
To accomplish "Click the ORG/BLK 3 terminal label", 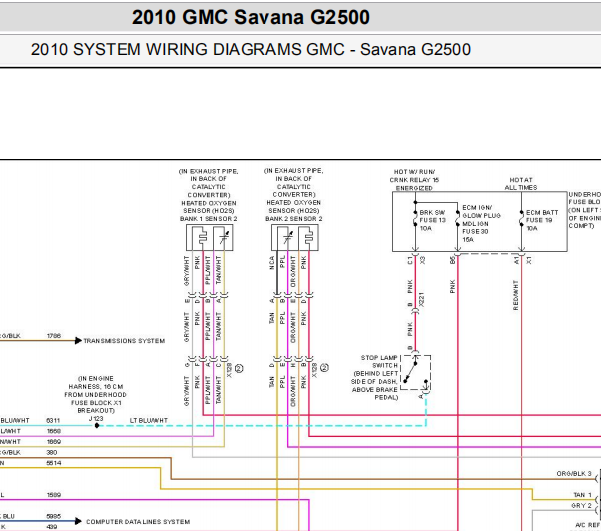I will pos(574,474).
